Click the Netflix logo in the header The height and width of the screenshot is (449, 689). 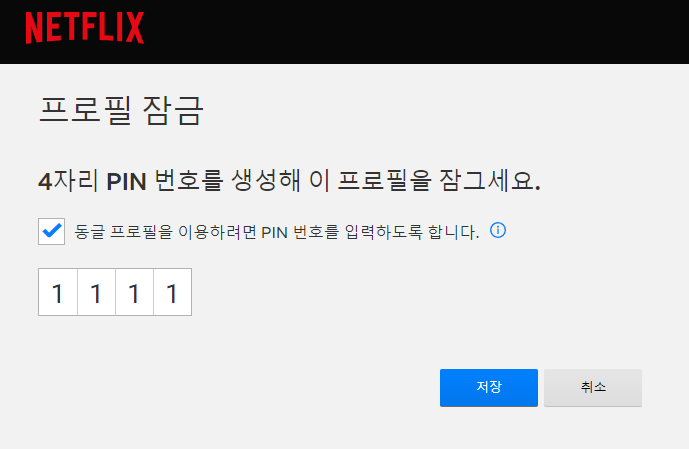click(x=85, y=28)
